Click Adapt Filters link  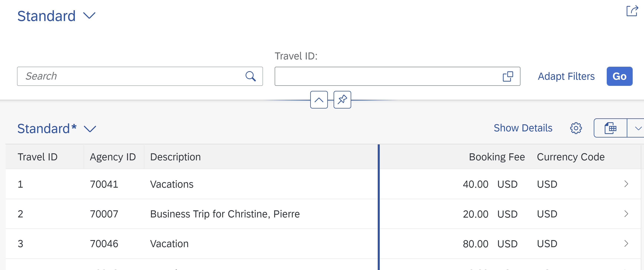point(566,76)
